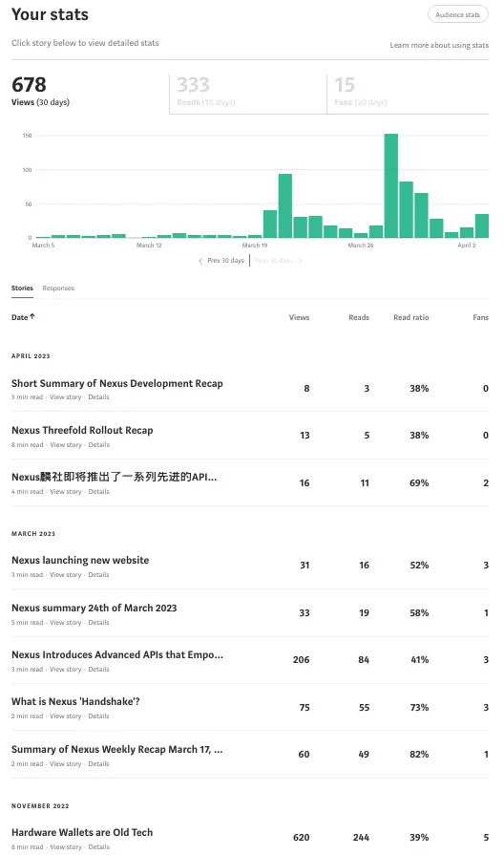Open Short Summary of Nexus Development Recap story
504x855 pixels.
[x=117, y=383]
